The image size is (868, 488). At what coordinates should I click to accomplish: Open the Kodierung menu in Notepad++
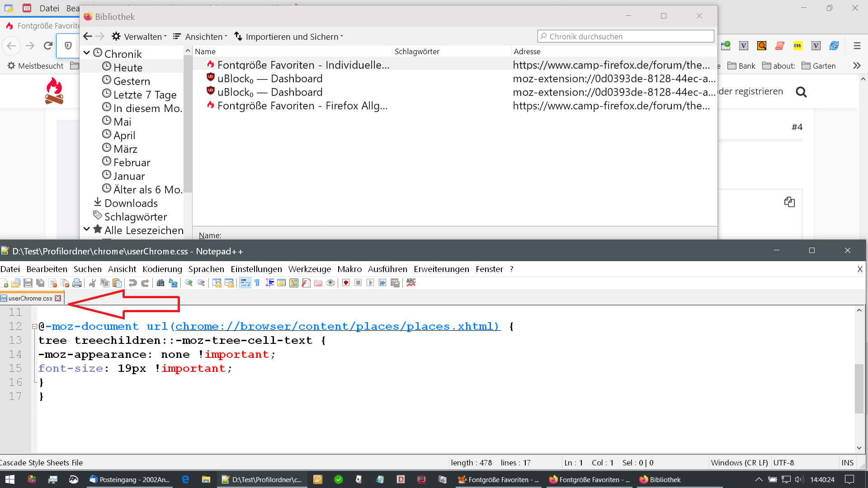click(x=162, y=269)
